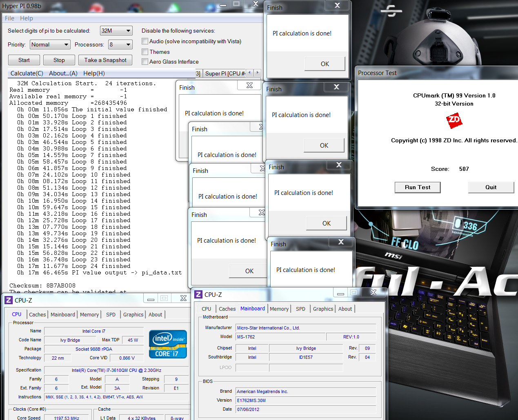The image size is (518, 420).
Task: Click the BIOS Version field E1762IMS.30M
Action: click(x=306, y=400)
